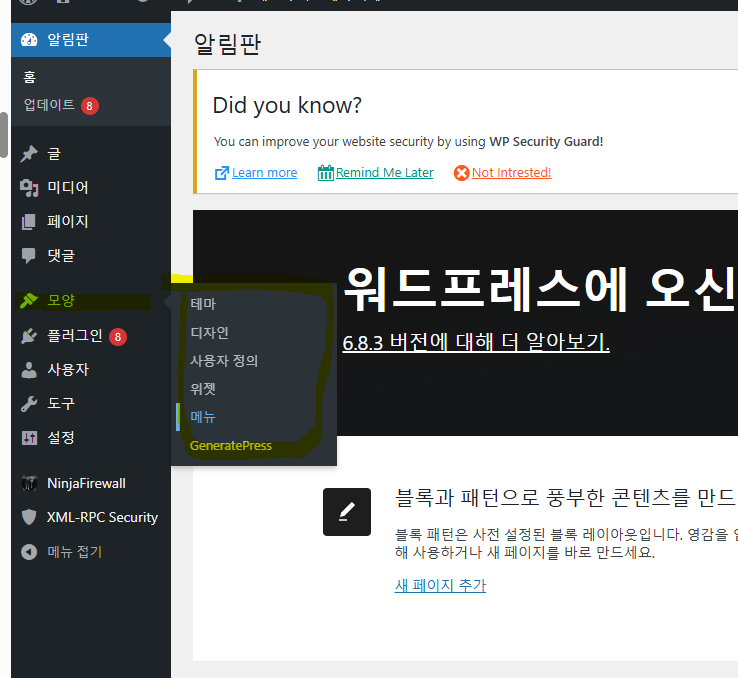Screen dimensions: 738x678
Task: Click the dashboard gauge icon
Action: pos(29,40)
